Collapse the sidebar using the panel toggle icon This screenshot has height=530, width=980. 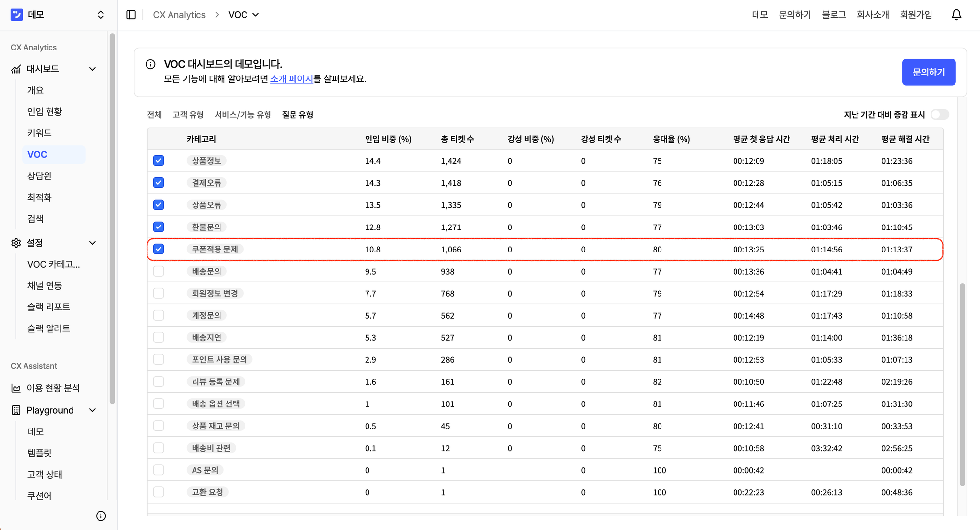pyautogui.click(x=131, y=15)
